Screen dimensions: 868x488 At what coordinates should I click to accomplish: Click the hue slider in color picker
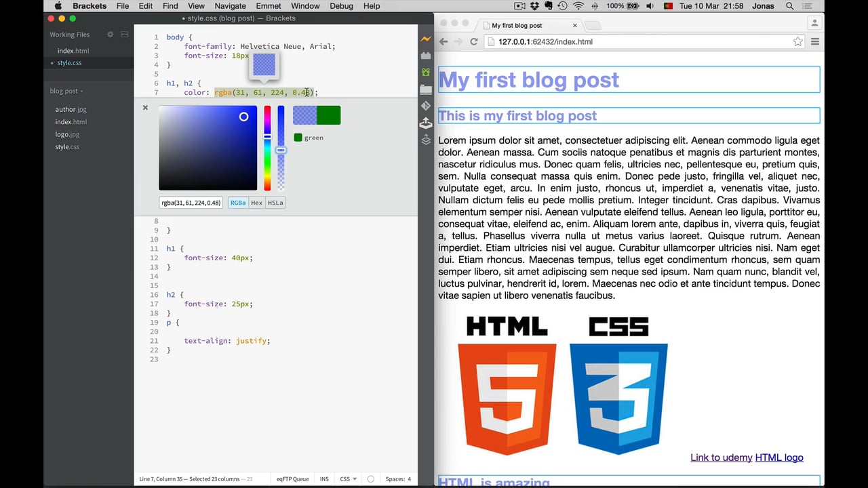(267, 148)
